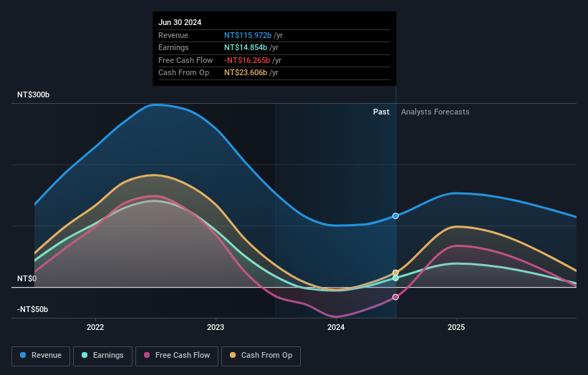
Task: Click the Cash From Op label in tooltip
Action: pyautogui.click(x=184, y=73)
